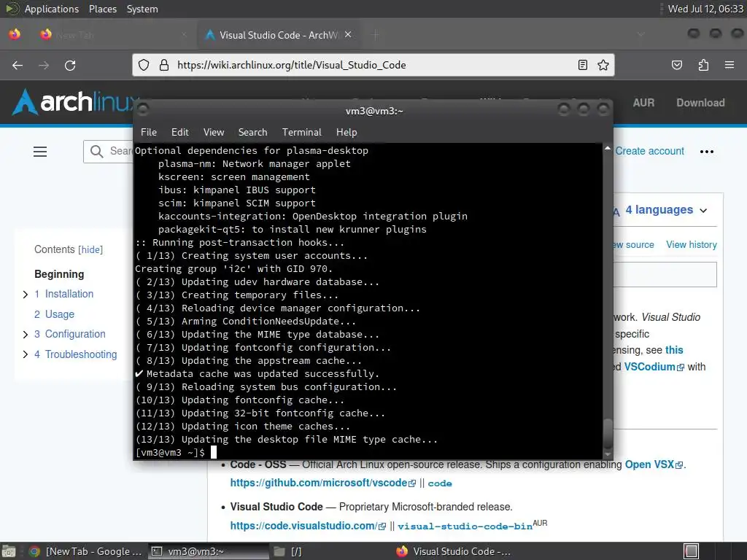Open tracking protection shield icon
Screen dimensions: 747x560
(x=144, y=65)
